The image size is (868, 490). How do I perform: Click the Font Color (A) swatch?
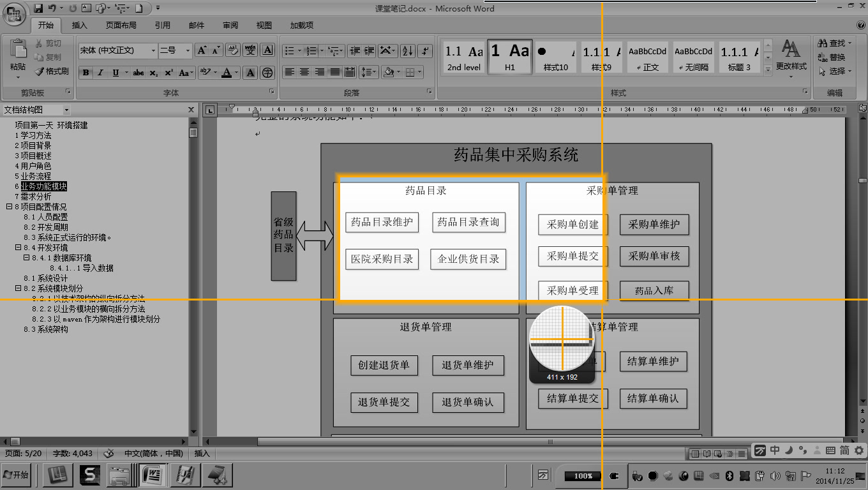[226, 73]
